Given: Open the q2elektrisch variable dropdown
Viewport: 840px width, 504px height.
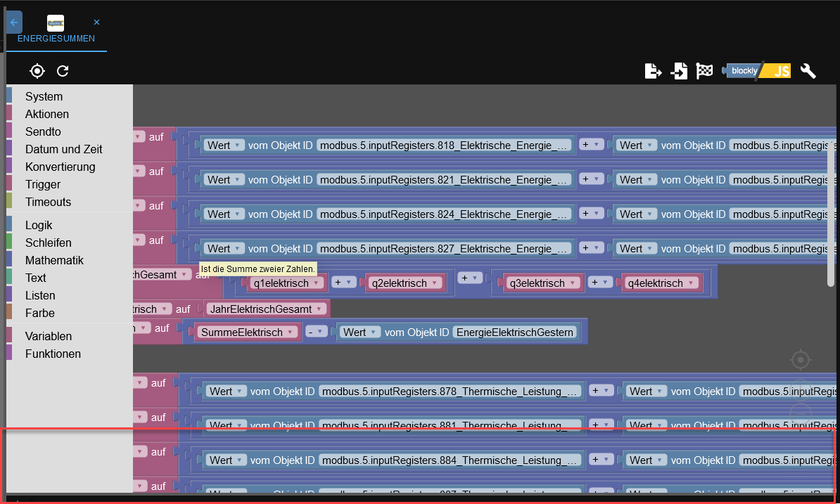Looking at the screenshot, I should click(x=405, y=283).
